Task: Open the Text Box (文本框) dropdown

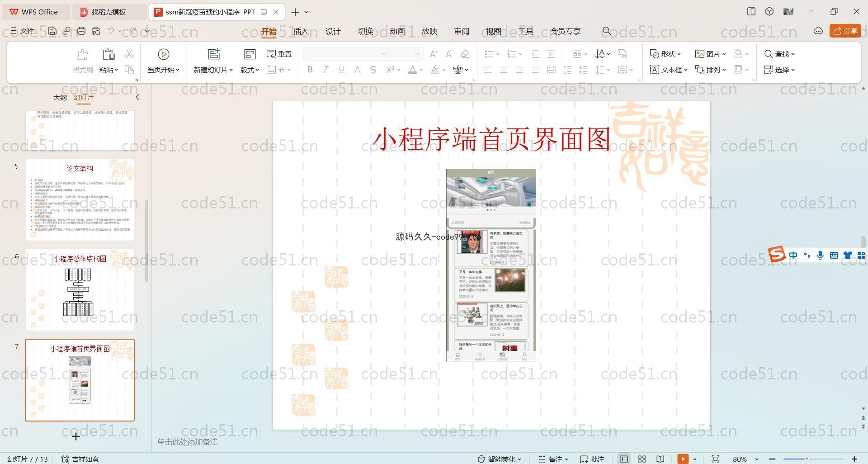Action: pyautogui.click(x=669, y=70)
